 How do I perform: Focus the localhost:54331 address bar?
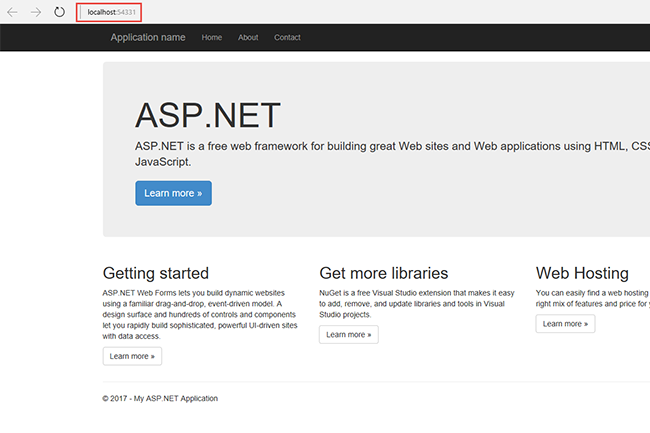[x=109, y=12]
